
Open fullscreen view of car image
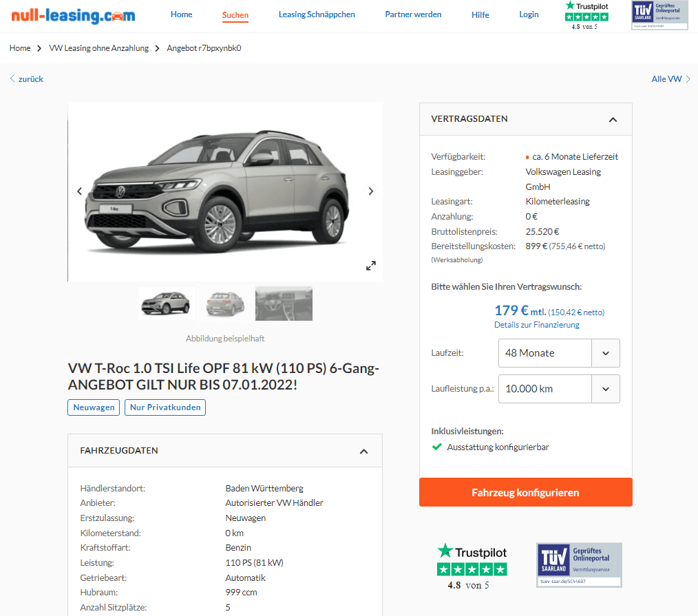371,266
